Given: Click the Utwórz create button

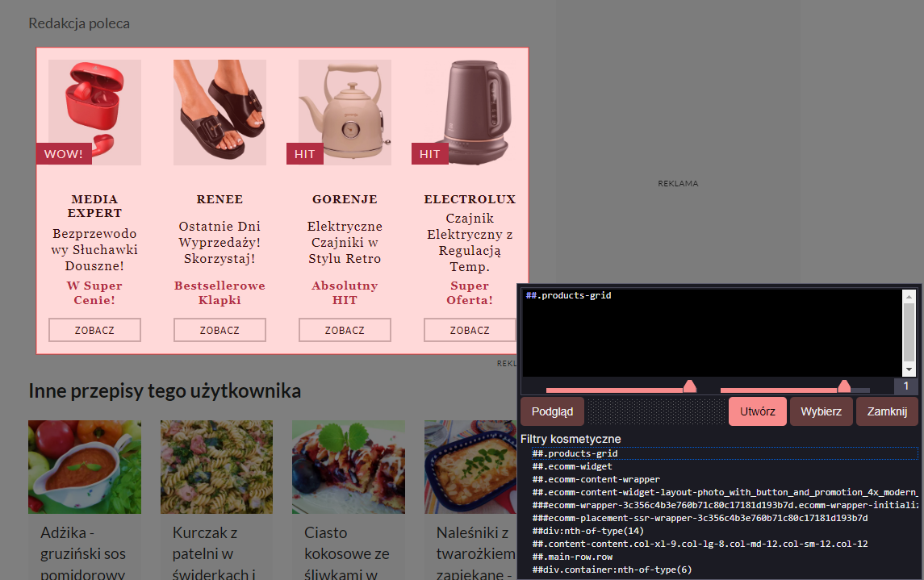Looking at the screenshot, I should point(757,411).
